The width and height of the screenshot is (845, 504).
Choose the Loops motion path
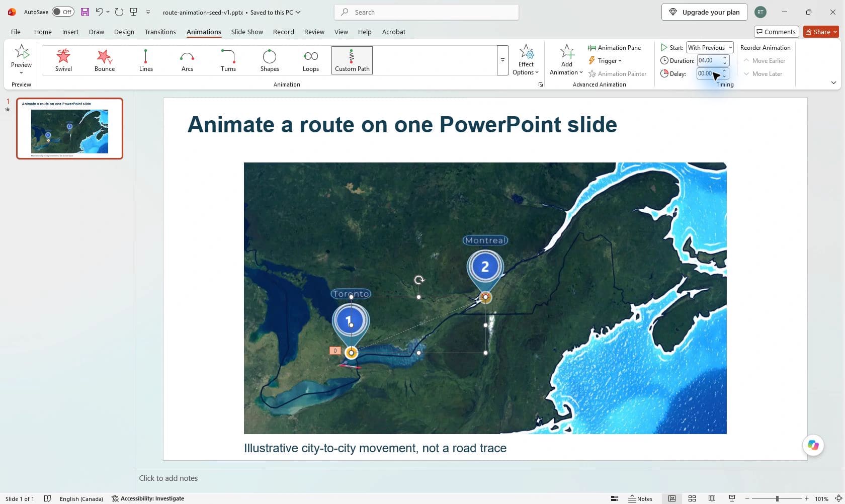(x=311, y=60)
